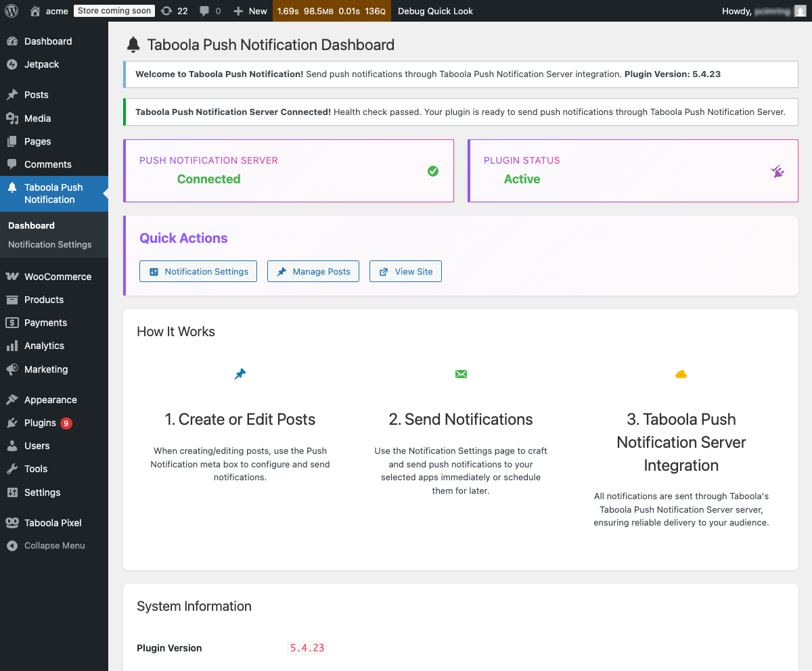Click the acme site name link
Image resolution: width=812 pixels, height=671 pixels.
click(57, 11)
